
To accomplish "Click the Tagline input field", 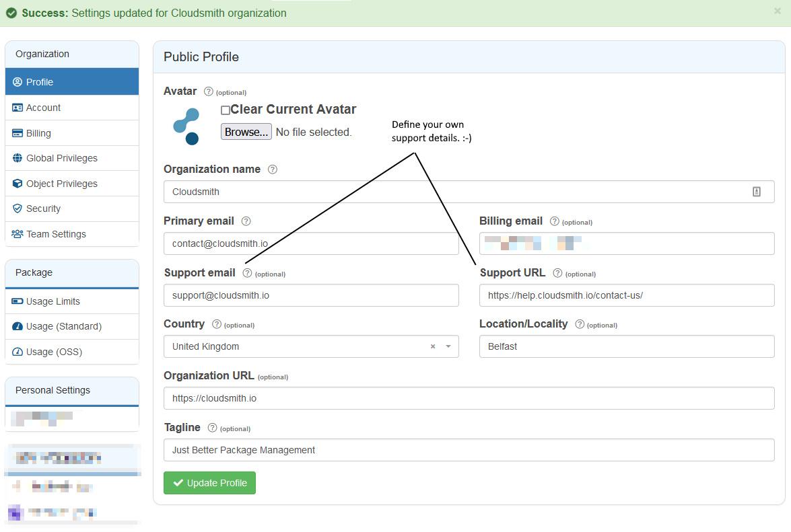I will [x=469, y=450].
